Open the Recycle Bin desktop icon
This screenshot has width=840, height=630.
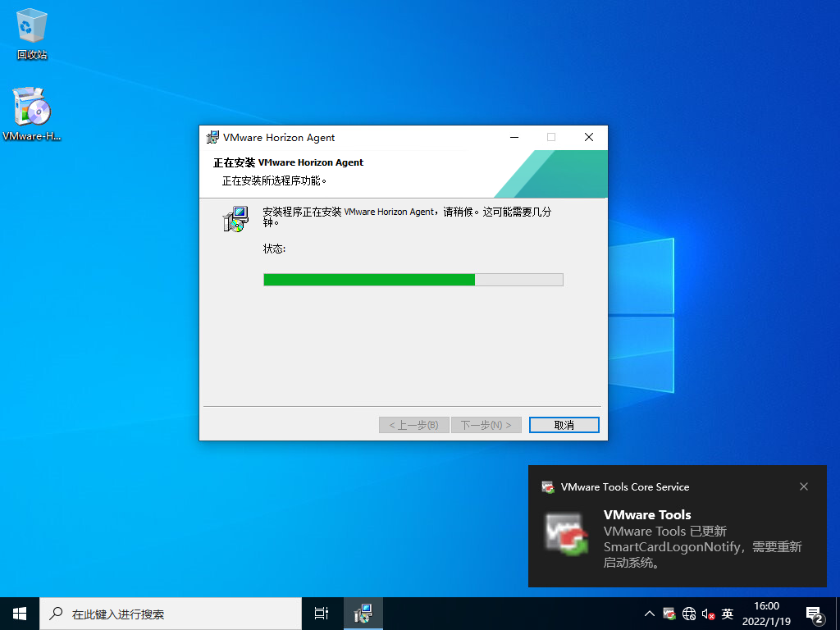(x=32, y=33)
